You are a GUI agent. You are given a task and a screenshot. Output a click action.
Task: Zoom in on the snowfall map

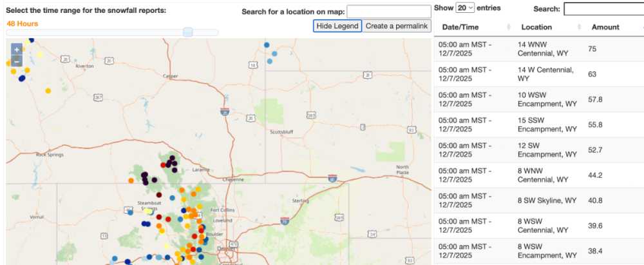pos(17,50)
